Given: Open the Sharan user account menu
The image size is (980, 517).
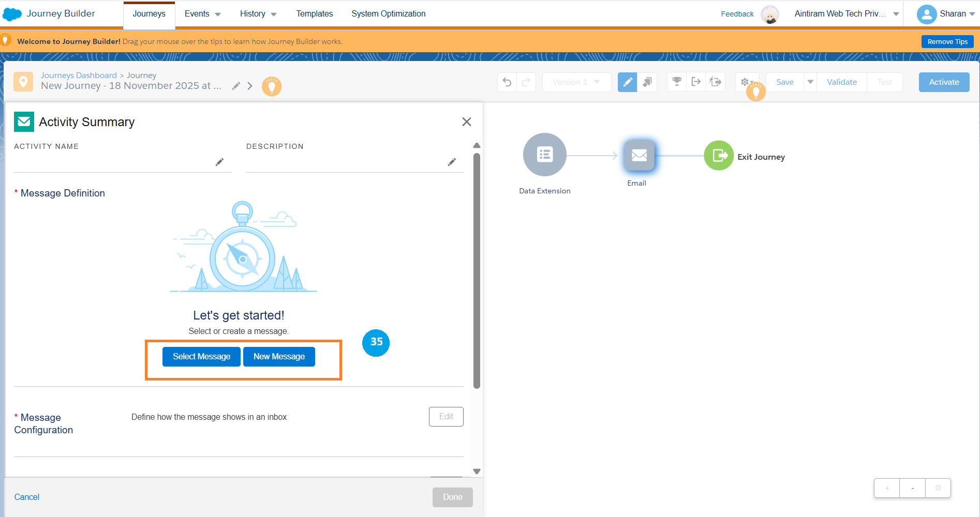Looking at the screenshot, I should pos(945,14).
